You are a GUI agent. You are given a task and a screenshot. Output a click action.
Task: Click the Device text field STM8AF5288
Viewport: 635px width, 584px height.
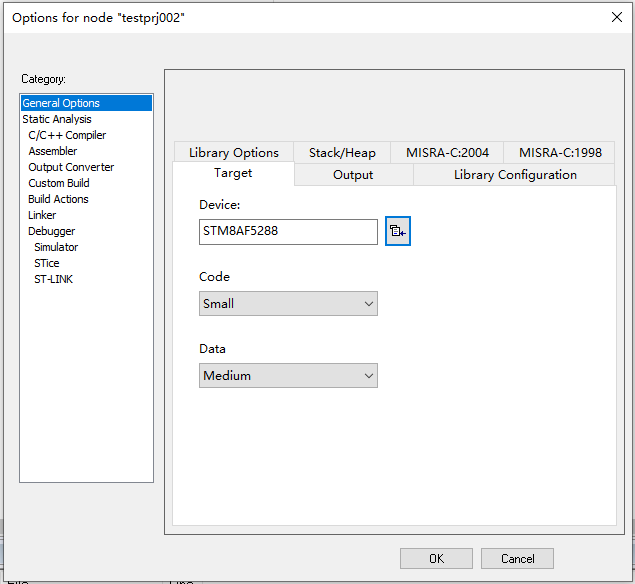pos(288,232)
